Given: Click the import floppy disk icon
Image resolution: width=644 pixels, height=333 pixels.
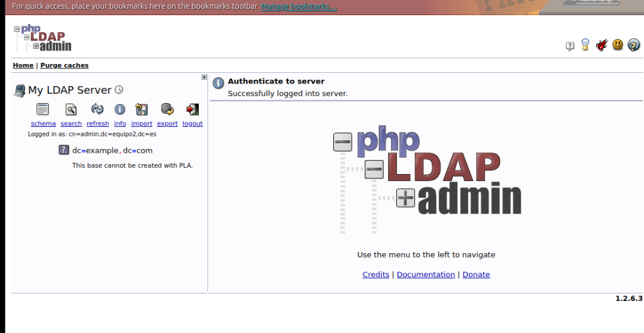Looking at the screenshot, I should (142, 109).
